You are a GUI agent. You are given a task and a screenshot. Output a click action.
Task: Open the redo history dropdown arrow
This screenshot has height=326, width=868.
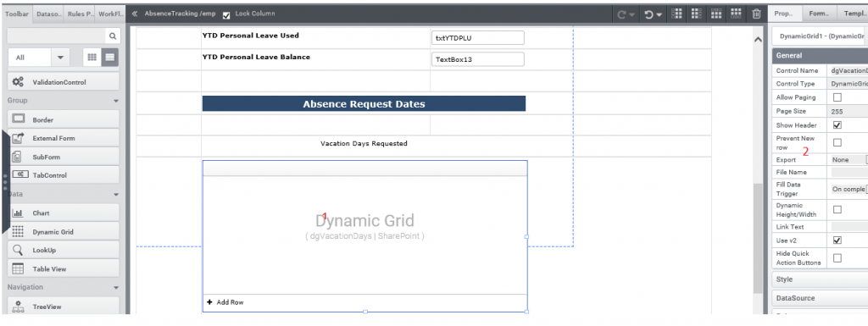click(632, 15)
